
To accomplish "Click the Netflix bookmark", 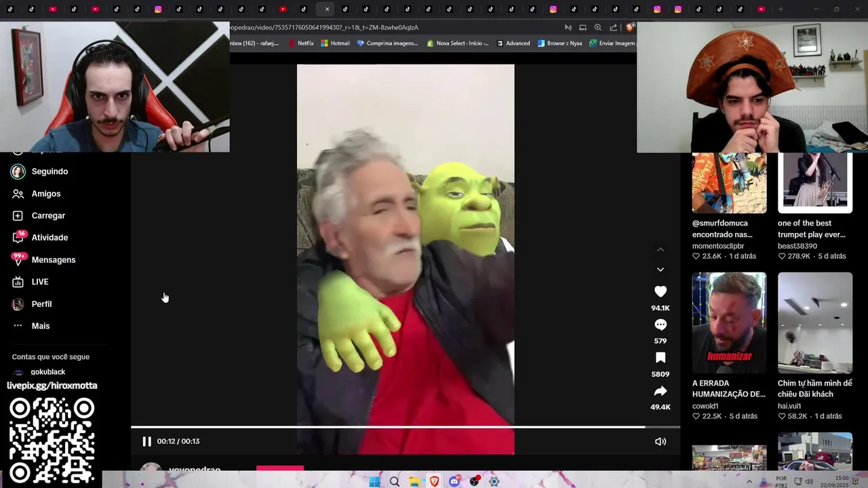I will tap(301, 43).
